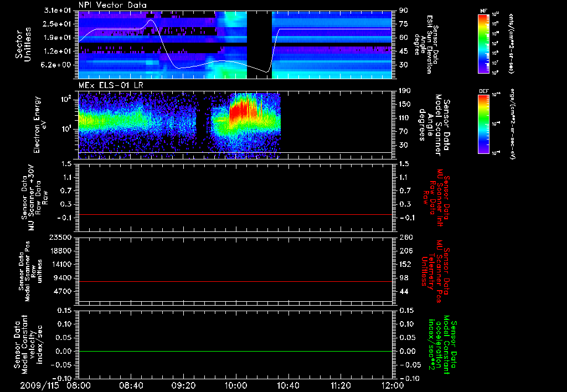Click the "09:20" time axis label
Screen dimensions: 567x392
click(183, 385)
